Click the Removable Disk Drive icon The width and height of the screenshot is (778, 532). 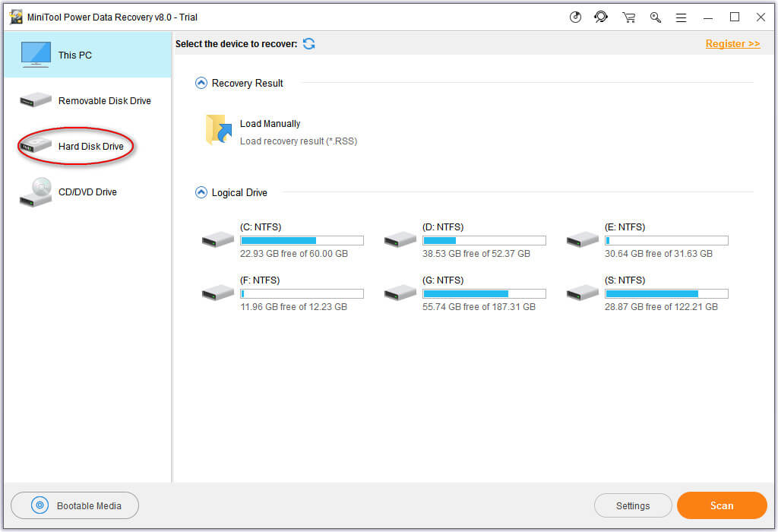click(36, 100)
